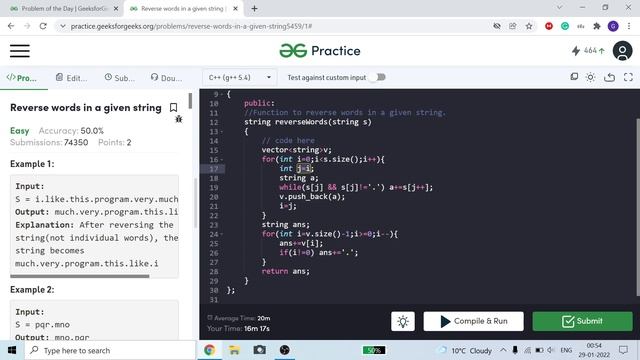Click the Compile & Run button
The image size is (640, 360).
[x=473, y=321]
